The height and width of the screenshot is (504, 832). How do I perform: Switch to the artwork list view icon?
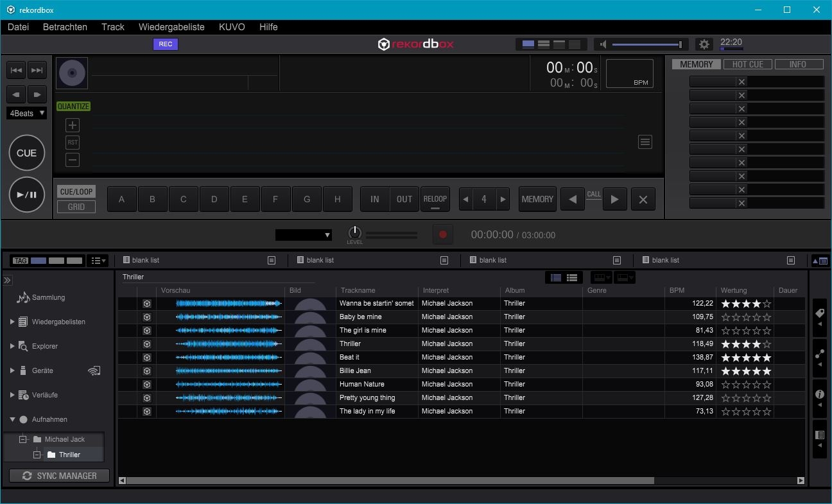tap(572, 277)
